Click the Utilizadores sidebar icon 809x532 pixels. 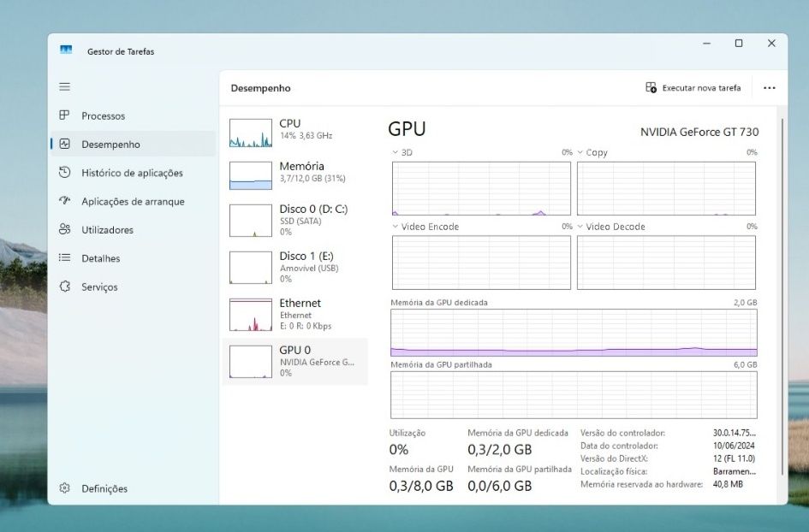[x=64, y=229]
